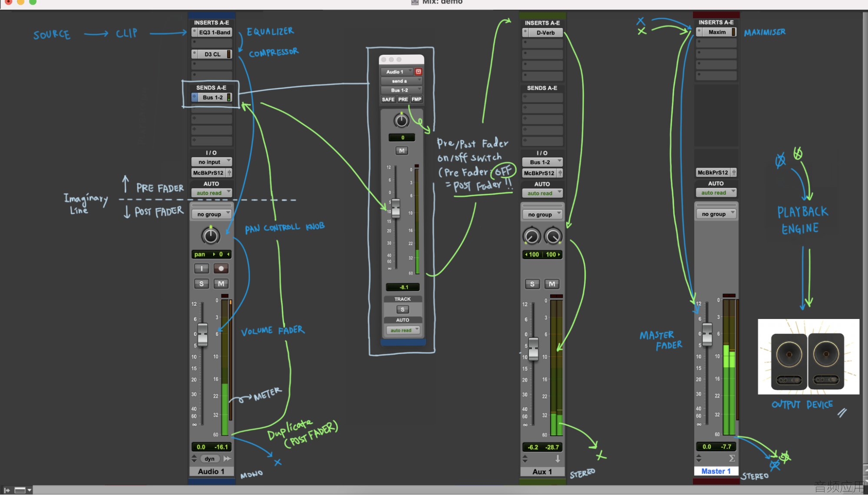Open the D-Verb insert on Aux 1
The image size is (868, 495).
coord(546,33)
